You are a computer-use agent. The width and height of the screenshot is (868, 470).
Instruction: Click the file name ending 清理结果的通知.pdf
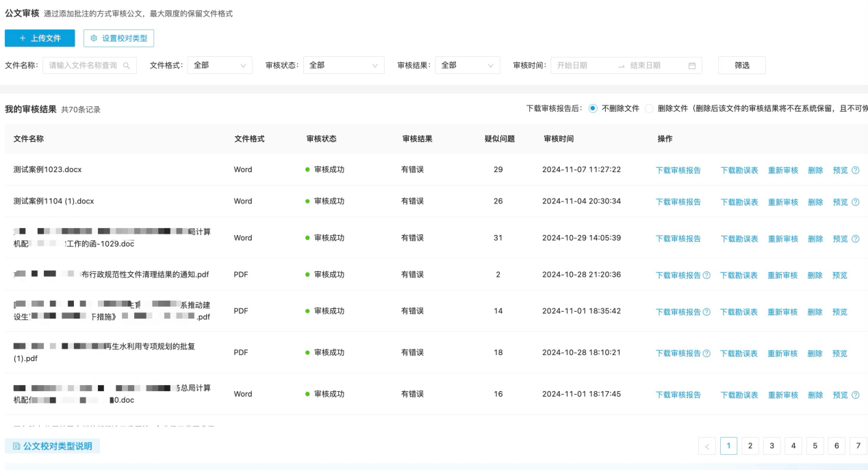point(112,275)
